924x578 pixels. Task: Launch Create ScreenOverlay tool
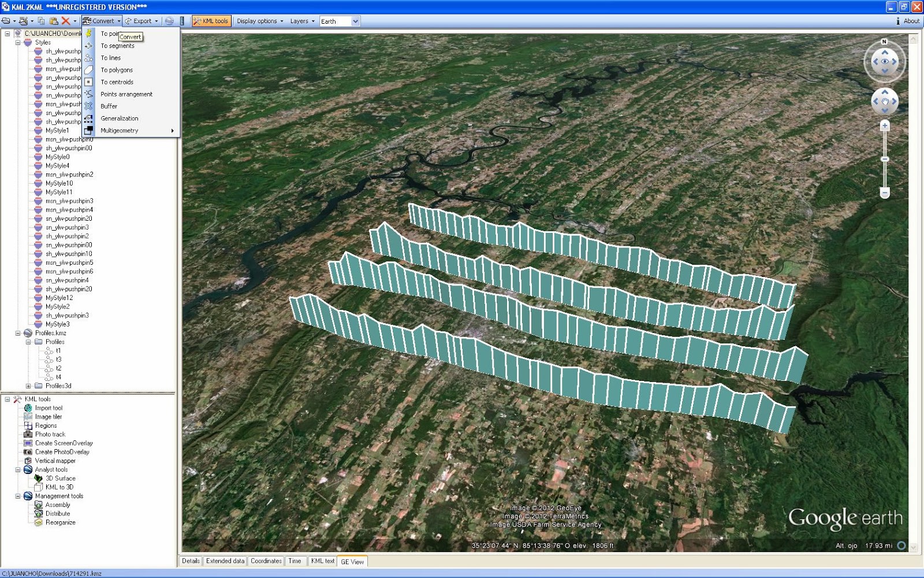[x=64, y=443]
